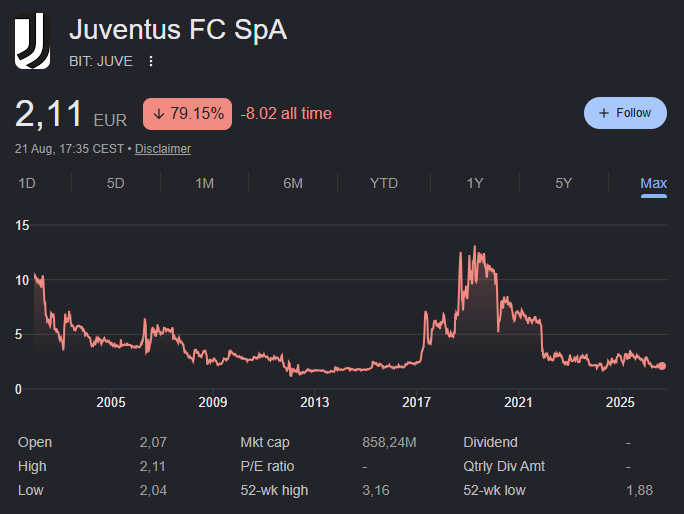Select the 5D chart range
684x514 pixels.
[116, 183]
